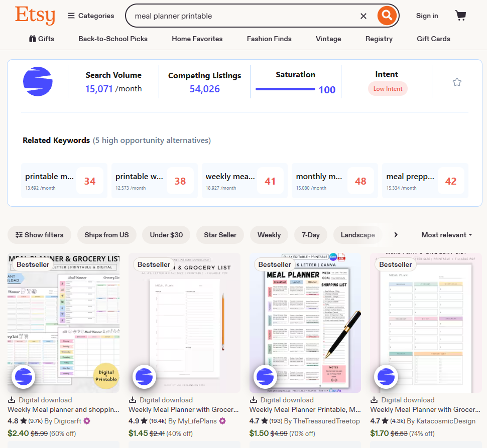Image resolution: width=487 pixels, height=448 pixels.
Task: Click the Sign in button
Action: (x=427, y=16)
